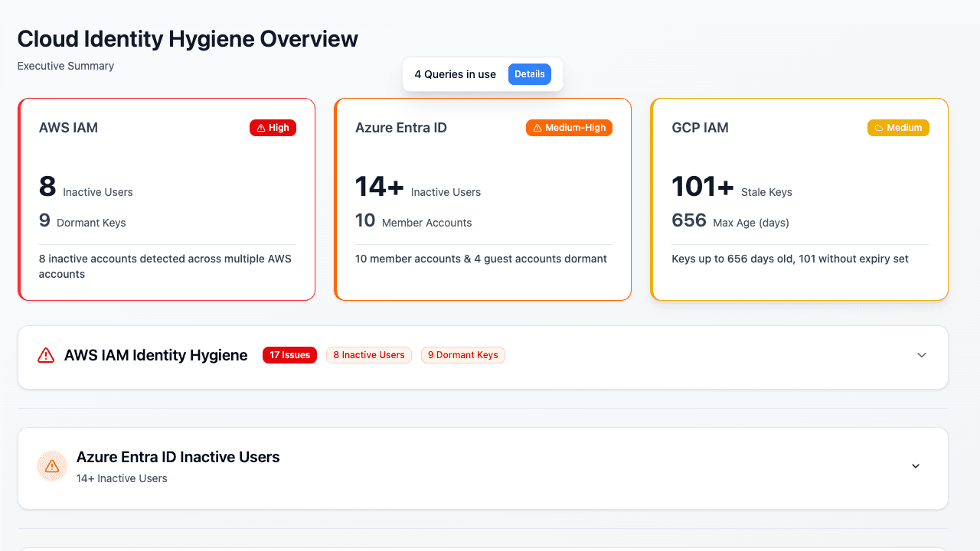980x551 pixels.
Task: Click the 8 Inactive Users tag
Action: [x=369, y=355]
